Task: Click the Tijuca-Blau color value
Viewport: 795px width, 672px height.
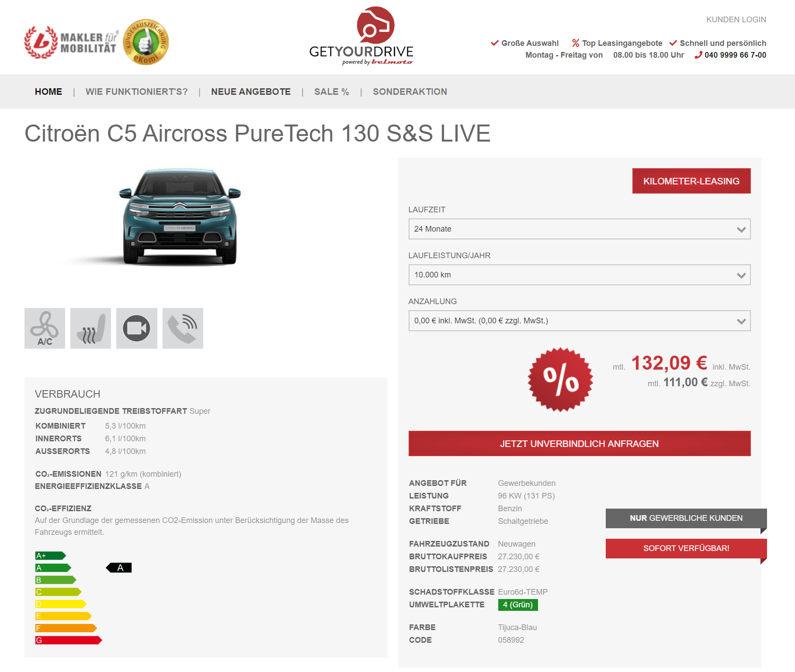Action: 517,627
